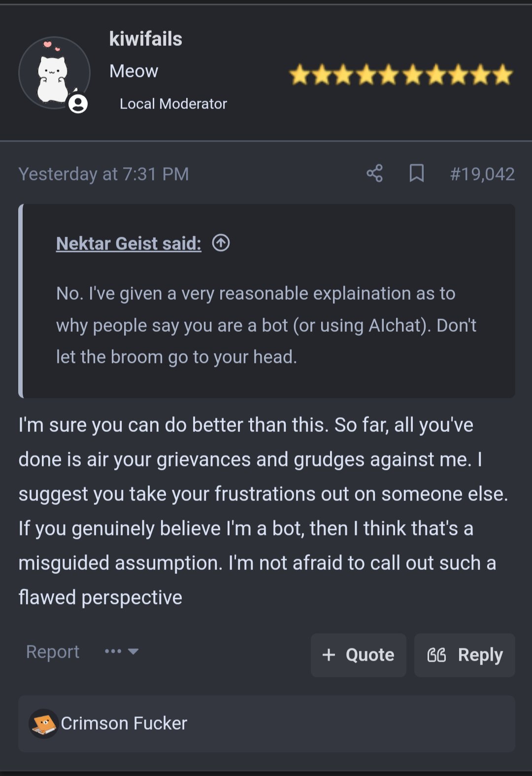The height and width of the screenshot is (776, 532).
Task: Open the caret arrow next to Report
Action: (x=133, y=651)
